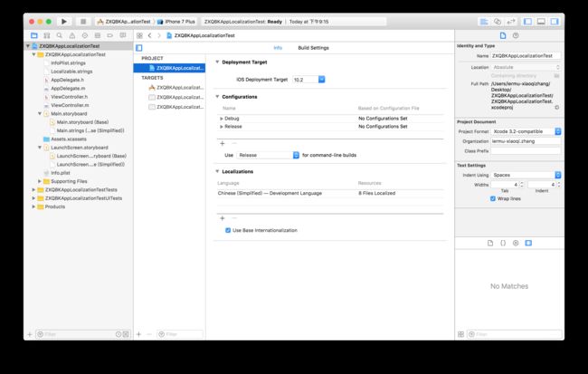Hide the project and targets list
Screen dimensions: 588x374
[139, 48]
